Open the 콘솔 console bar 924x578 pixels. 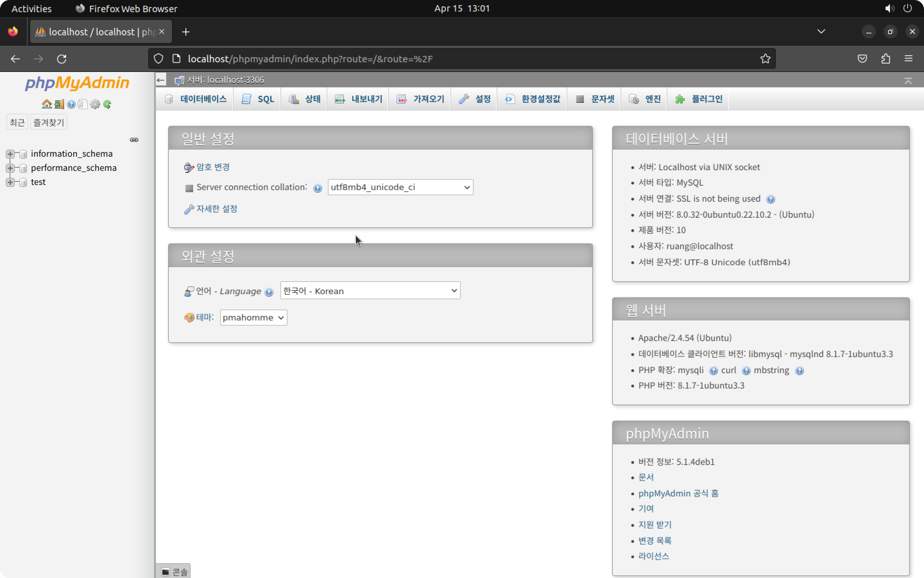click(x=174, y=572)
